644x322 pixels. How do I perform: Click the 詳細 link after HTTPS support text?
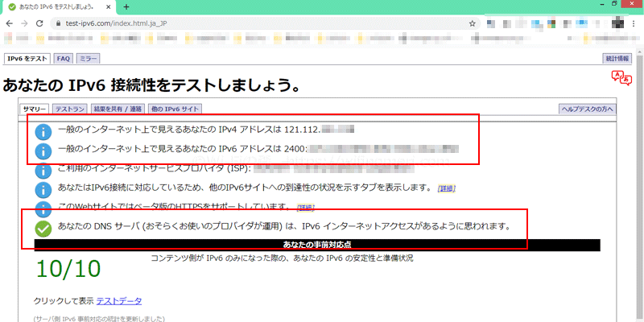click(x=306, y=207)
